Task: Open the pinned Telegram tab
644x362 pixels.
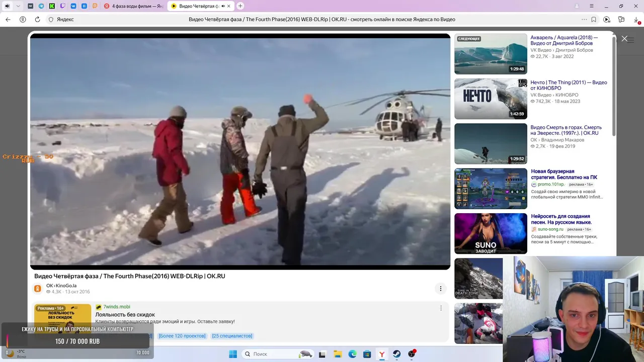Action: (41, 6)
